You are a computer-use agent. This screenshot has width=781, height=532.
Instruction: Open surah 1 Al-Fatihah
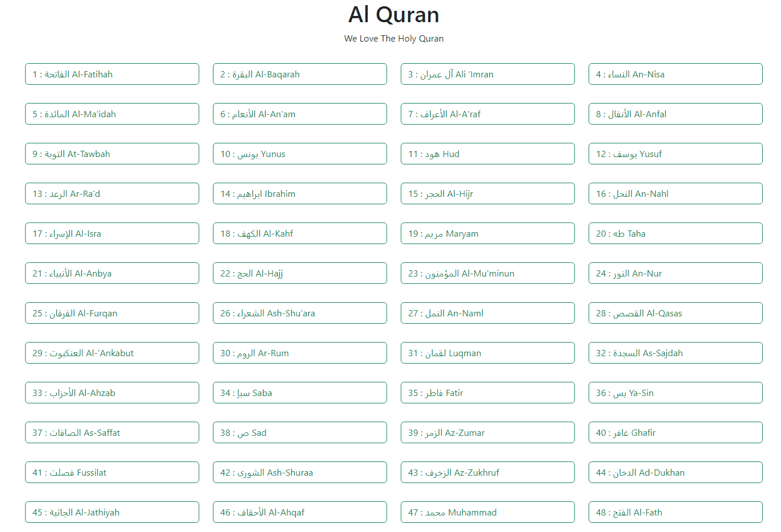click(112, 74)
